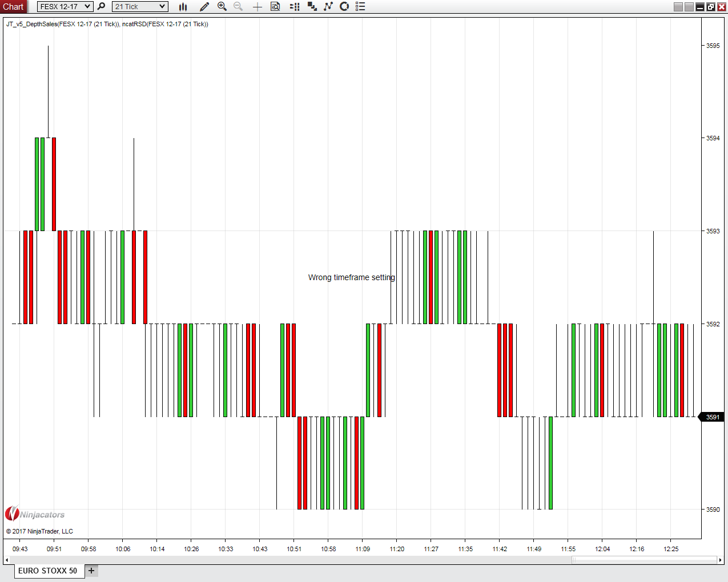
Task: Open the indicators icon in the toolbar
Action: (328, 7)
